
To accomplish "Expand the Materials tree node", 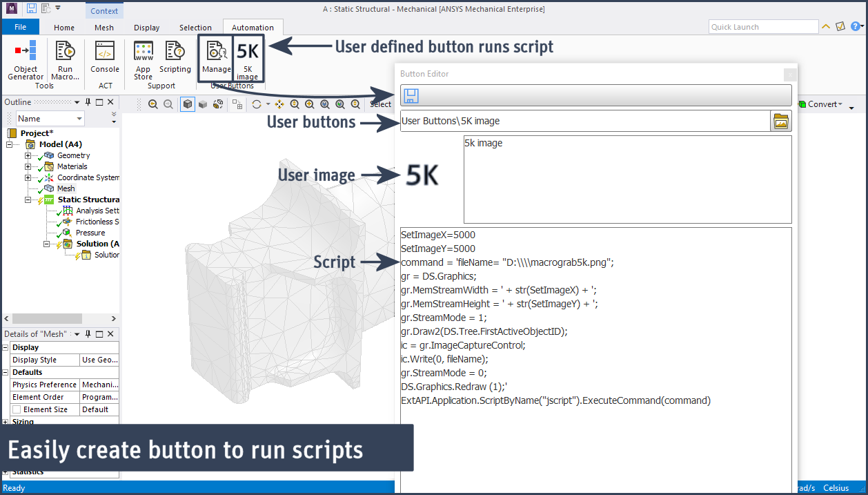I will [x=28, y=166].
